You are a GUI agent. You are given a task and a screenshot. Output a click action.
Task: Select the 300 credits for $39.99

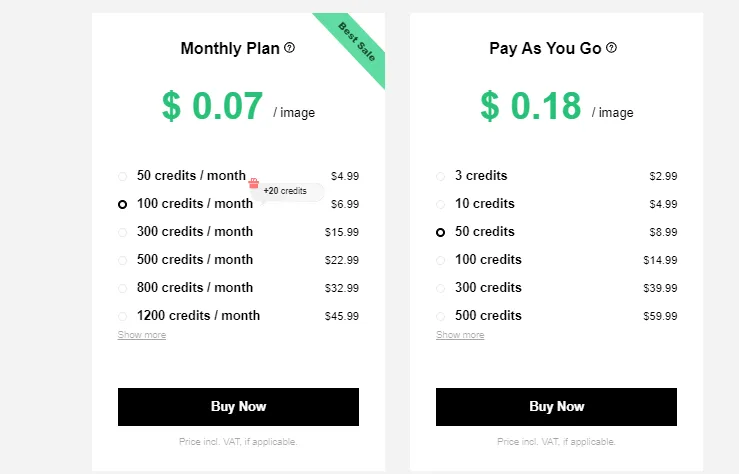click(x=440, y=288)
